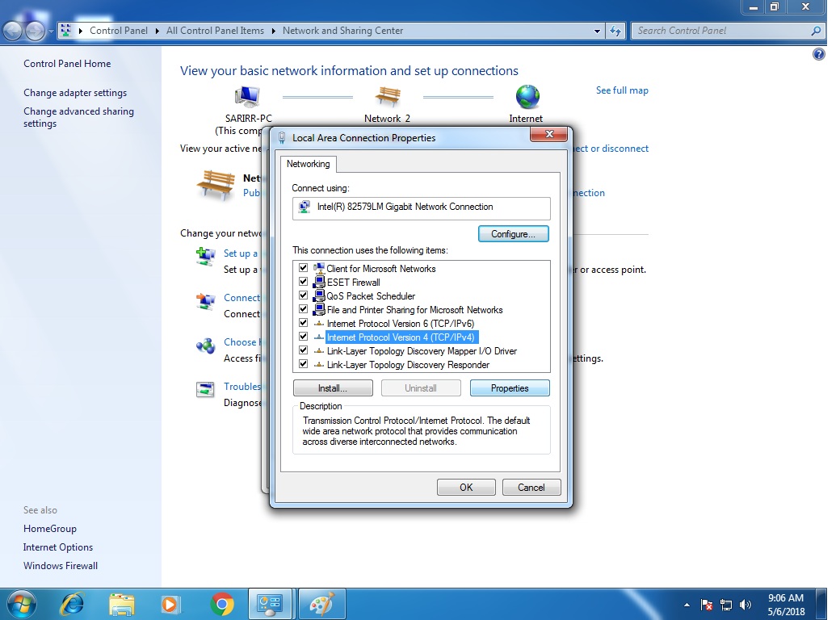Click the Intel network adapter icon
The width and height of the screenshot is (840, 620).
point(304,207)
